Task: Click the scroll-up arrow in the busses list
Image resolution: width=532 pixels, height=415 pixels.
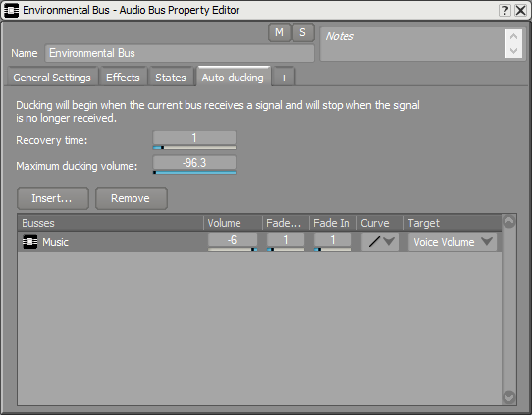Action: tap(508, 222)
